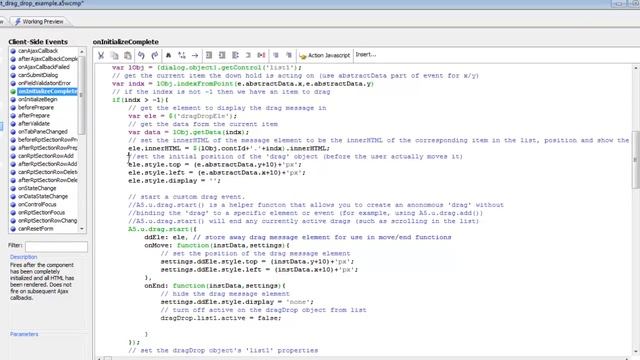
Task: Click the code editor vertical scrollbar thumb
Action: [636, 160]
